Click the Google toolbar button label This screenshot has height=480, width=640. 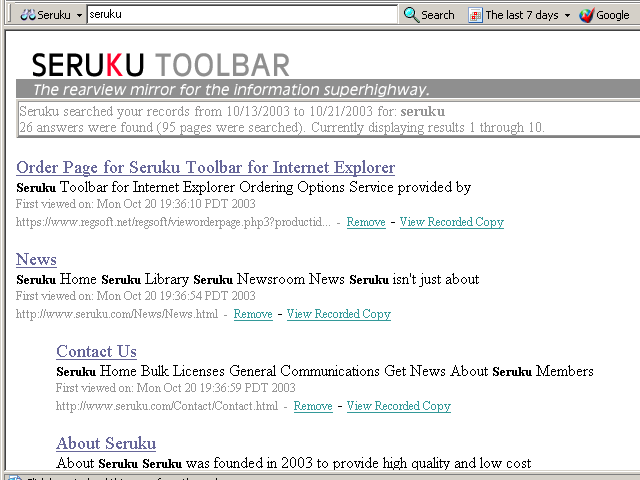[x=612, y=15]
